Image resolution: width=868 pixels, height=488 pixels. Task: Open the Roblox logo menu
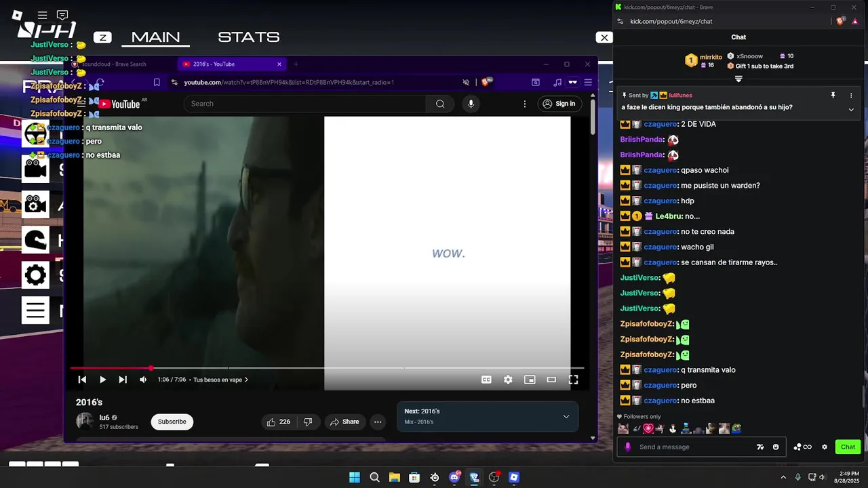(18, 15)
